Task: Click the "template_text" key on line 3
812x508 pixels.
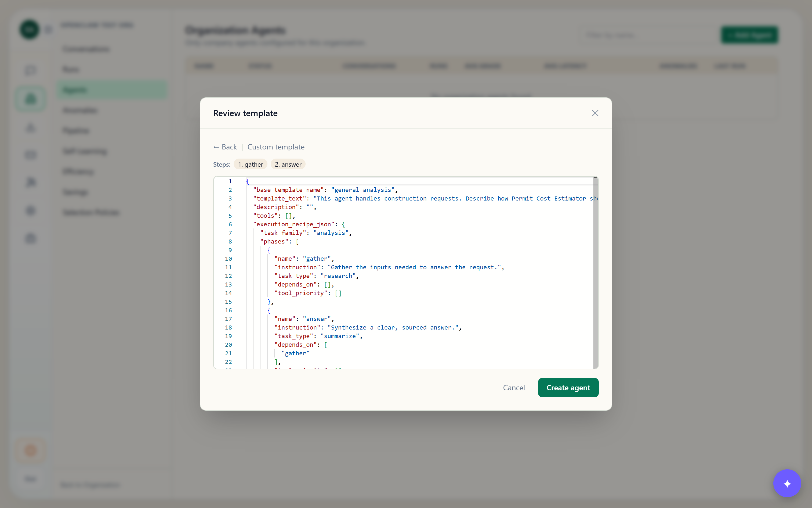Action: coord(280,199)
